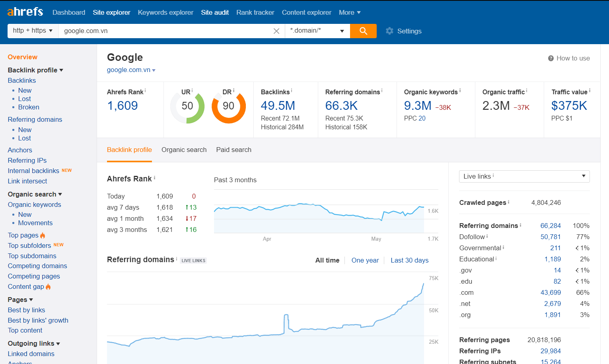Open Keywords explorer in top navigation
Screen dimensions: 609x364
pyautogui.click(x=165, y=12)
